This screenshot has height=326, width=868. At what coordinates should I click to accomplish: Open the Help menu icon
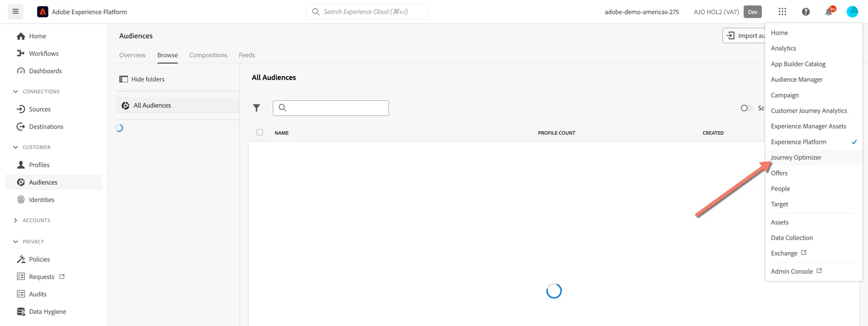[x=806, y=12]
